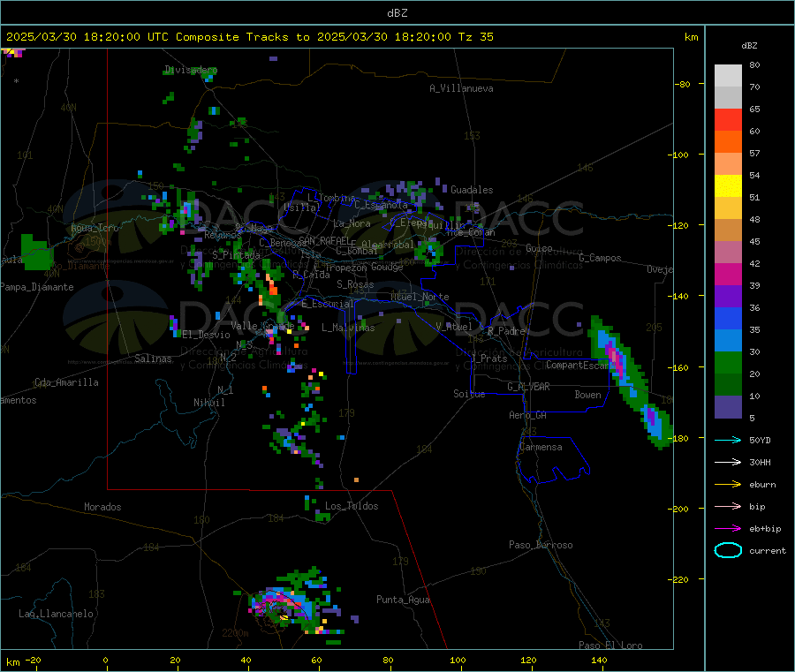
Task: Click the 'Divisadero' map label
Action: point(191,70)
